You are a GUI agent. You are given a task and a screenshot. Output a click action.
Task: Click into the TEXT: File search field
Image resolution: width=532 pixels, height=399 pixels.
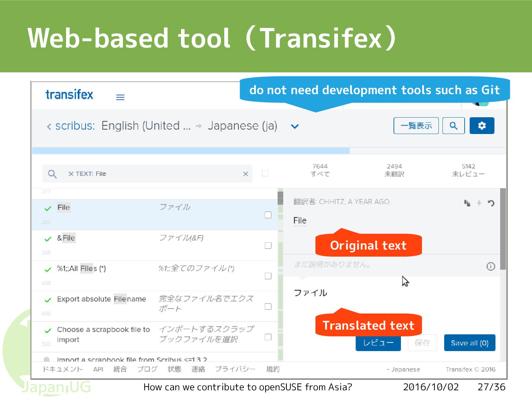tap(147, 174)
